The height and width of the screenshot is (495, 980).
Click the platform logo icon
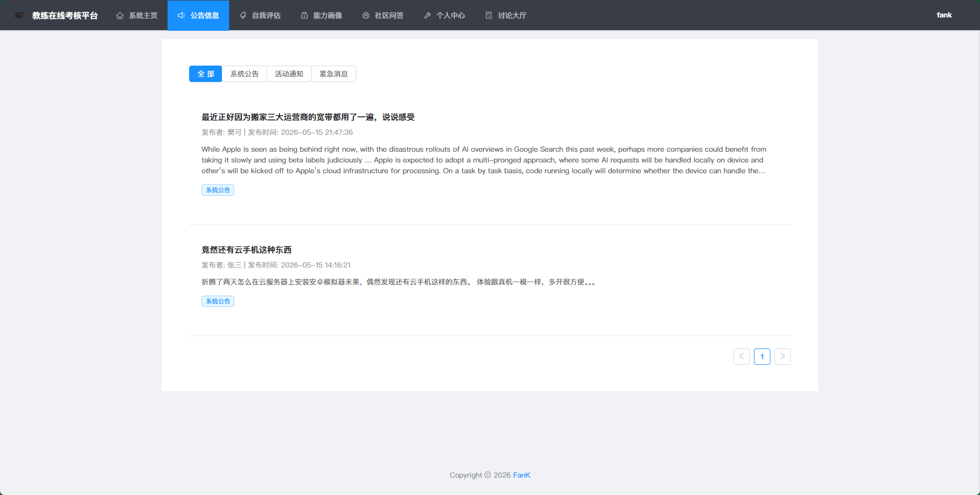(19, 15)
